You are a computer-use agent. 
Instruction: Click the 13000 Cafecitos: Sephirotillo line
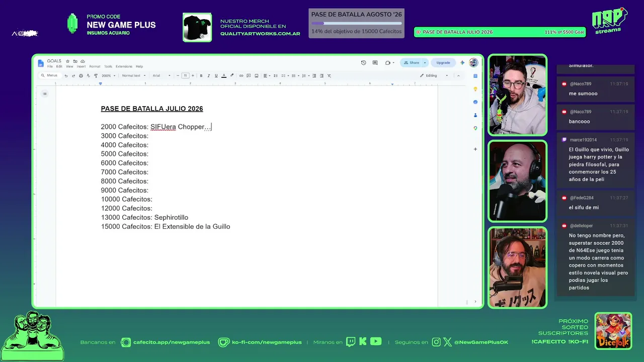click(144, 218)
